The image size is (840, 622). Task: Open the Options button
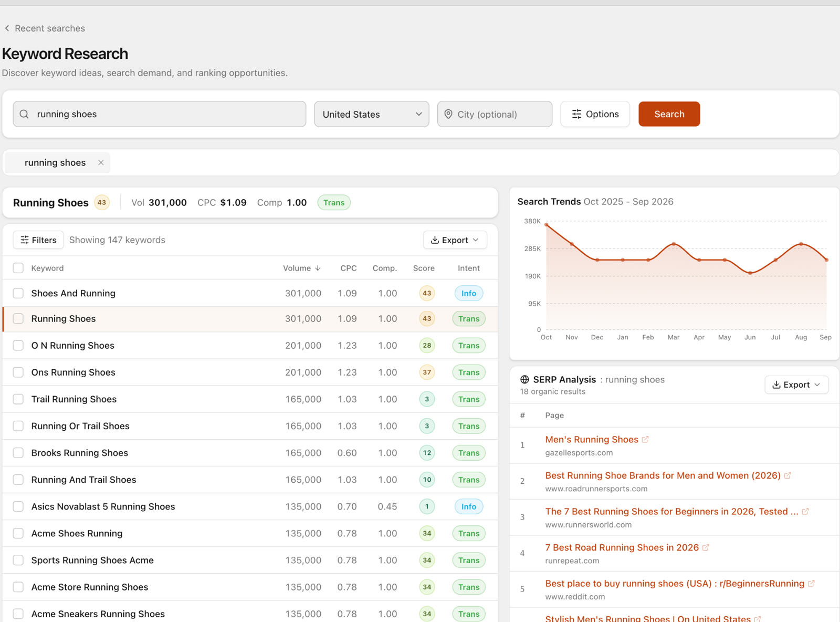tap(595, 114)
